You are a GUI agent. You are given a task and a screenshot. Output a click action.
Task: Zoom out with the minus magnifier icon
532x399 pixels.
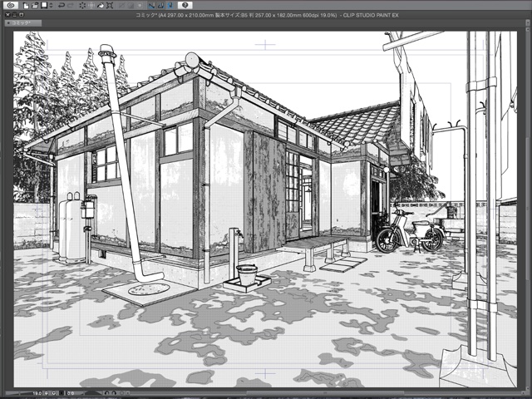pos(47,393)
